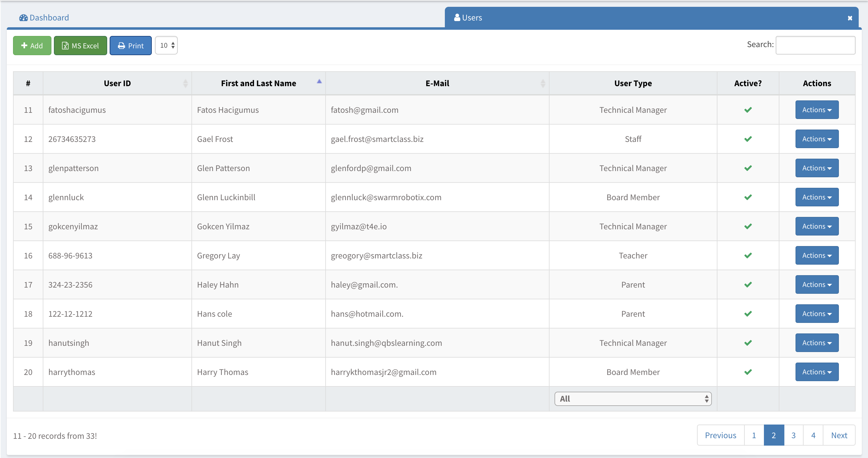Click the Dashboard gauge icon
Screen dimensions: 868x458
pos(23,18)
